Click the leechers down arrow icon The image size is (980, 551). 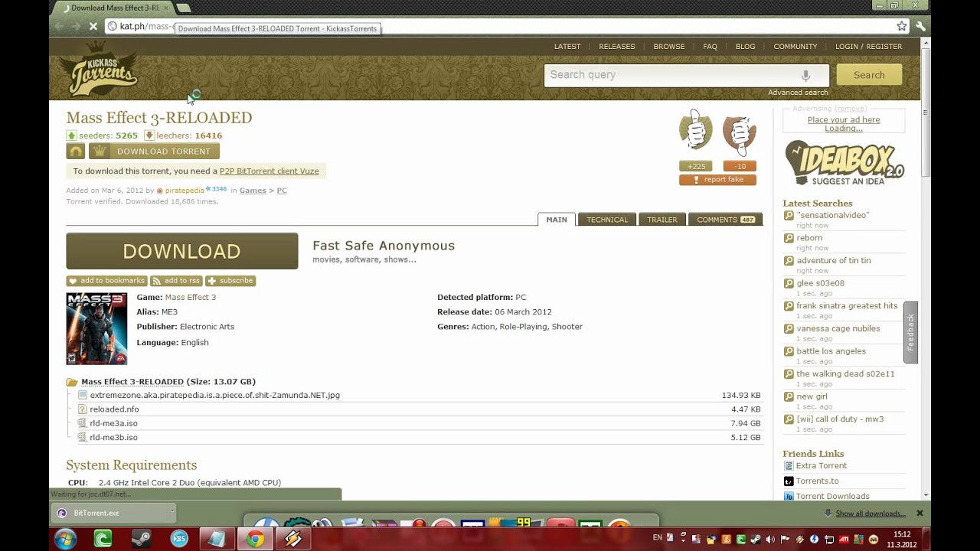tap(149, 135)
